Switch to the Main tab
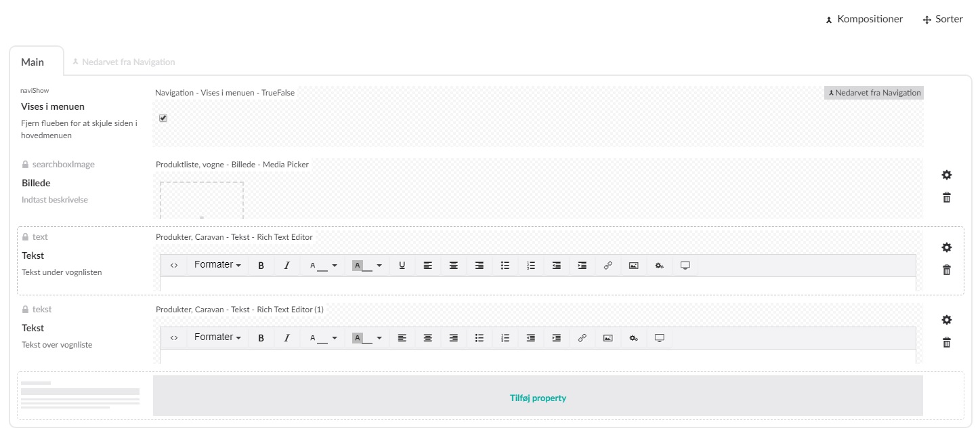 (x=33, y=62)
